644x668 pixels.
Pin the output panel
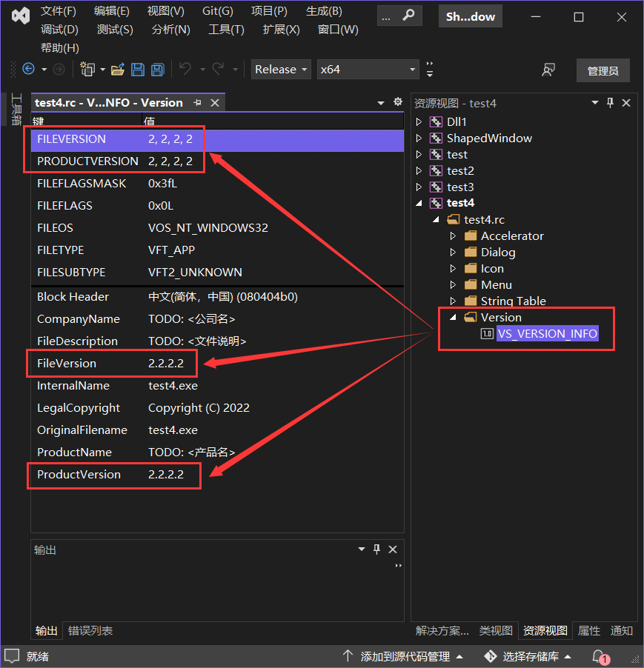coord(376,550)
